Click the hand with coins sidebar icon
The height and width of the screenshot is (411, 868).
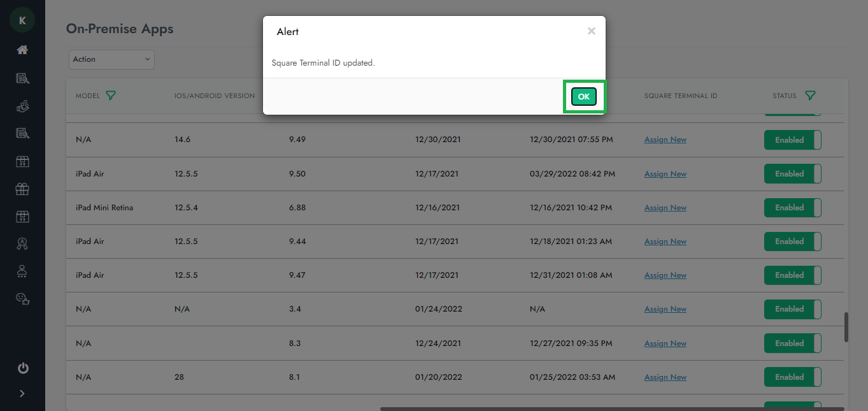pos(22,106)
